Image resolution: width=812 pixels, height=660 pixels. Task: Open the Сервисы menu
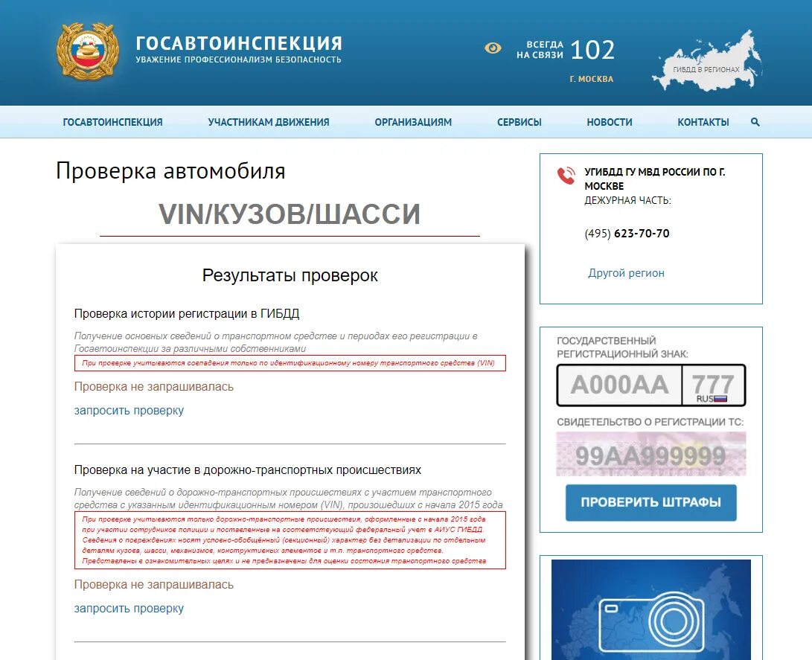pyautogui.click(x=520, y=122)
